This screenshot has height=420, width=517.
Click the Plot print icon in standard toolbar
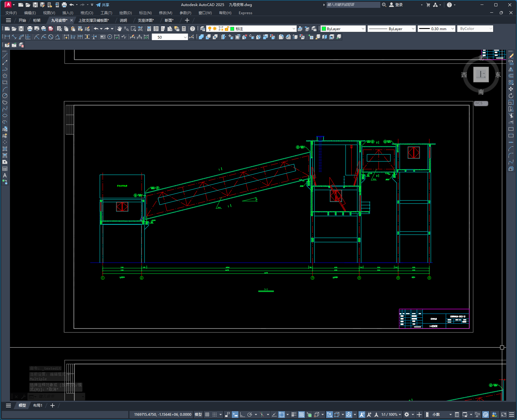point(30,29)
